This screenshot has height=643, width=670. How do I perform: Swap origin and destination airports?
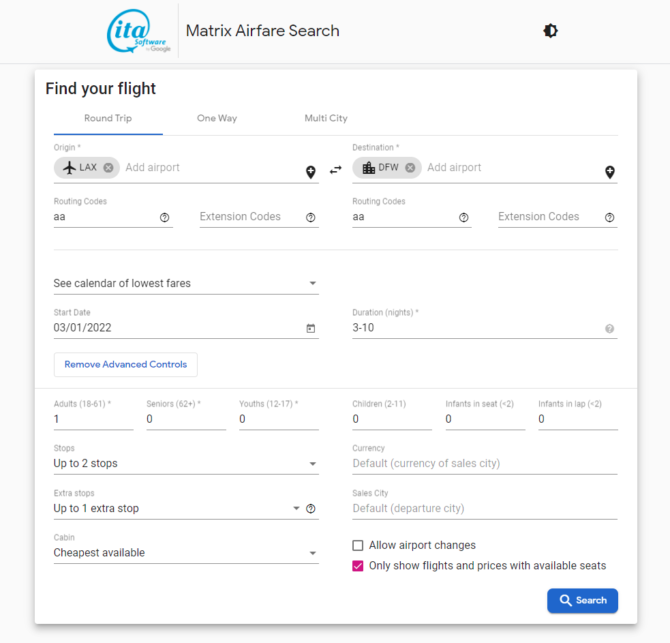coord(336,170)
